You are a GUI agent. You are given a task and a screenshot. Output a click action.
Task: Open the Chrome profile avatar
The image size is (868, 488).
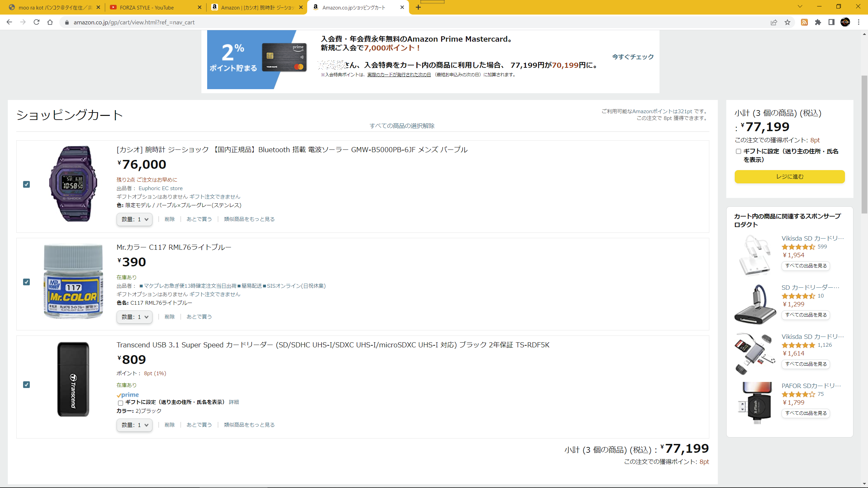click(845, 22)
